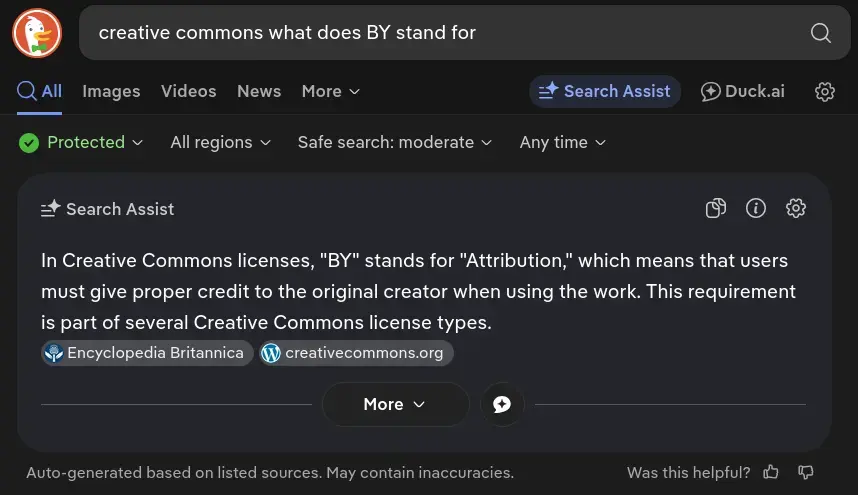Open Safe search: moderate dropdown

click(x=394, y=142)
